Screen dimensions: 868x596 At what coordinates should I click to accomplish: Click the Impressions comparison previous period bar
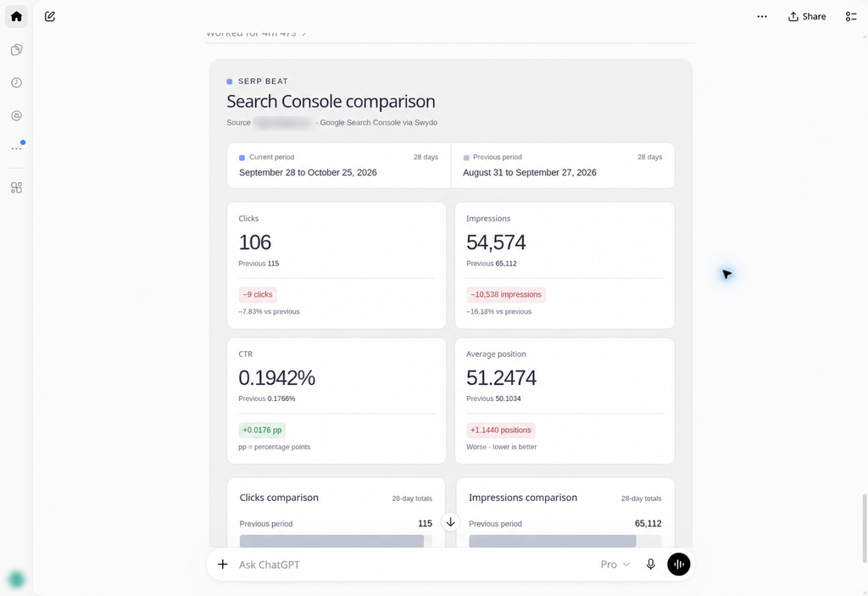tap(553, 541)
